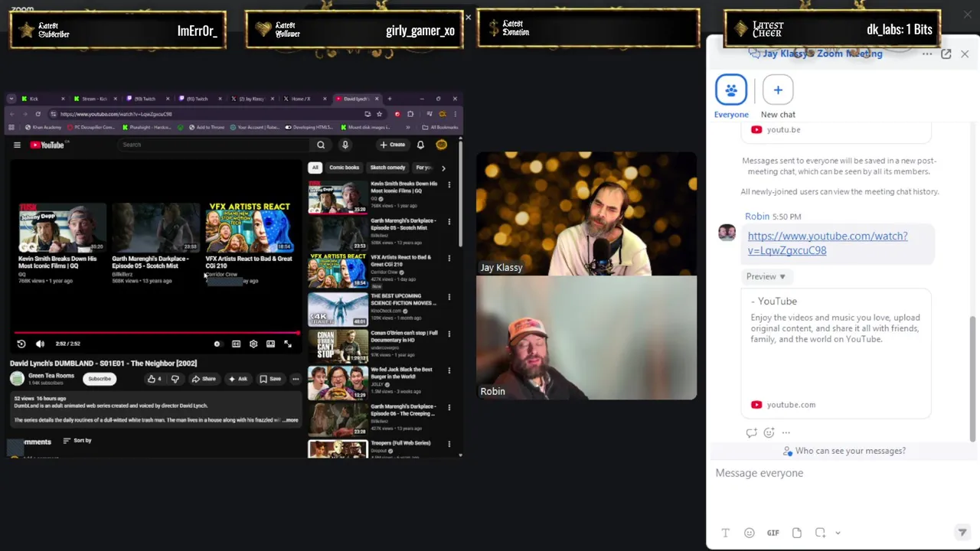This screenshot has height=551, width=980.
Task: Open options for Jack Black burger video
Action: 449,370
